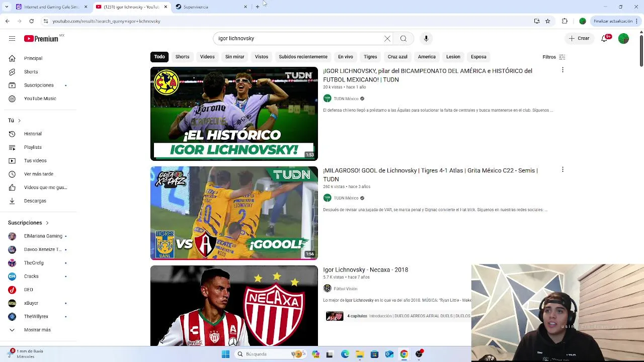Play the Tigres vs Atlas GOOOL thumbnail
Viewport: 644px width, 362px height.
234,213
